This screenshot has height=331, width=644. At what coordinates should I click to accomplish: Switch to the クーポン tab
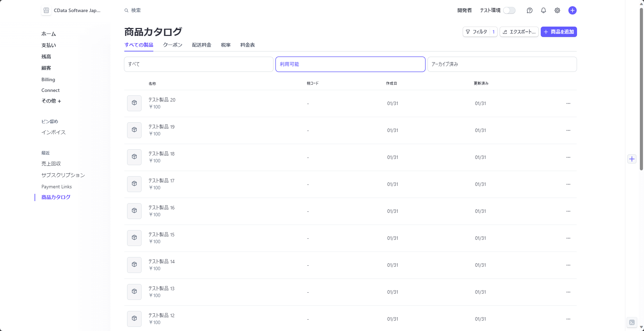(173, 45)
